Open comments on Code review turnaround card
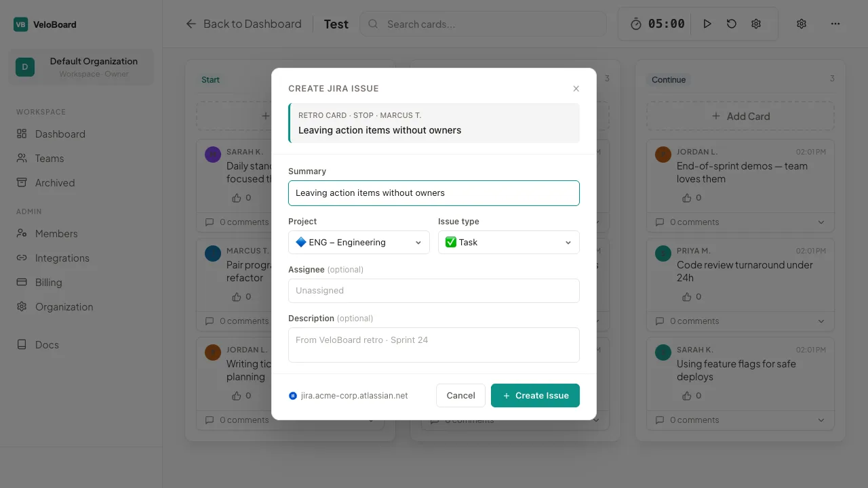868x488 pixels. click(x=688, y=321)
